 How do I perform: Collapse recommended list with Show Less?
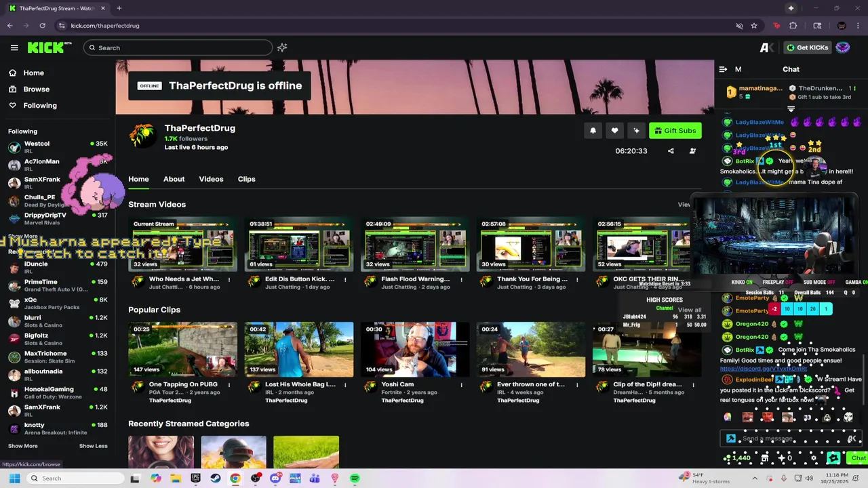[x=93, y=446]
